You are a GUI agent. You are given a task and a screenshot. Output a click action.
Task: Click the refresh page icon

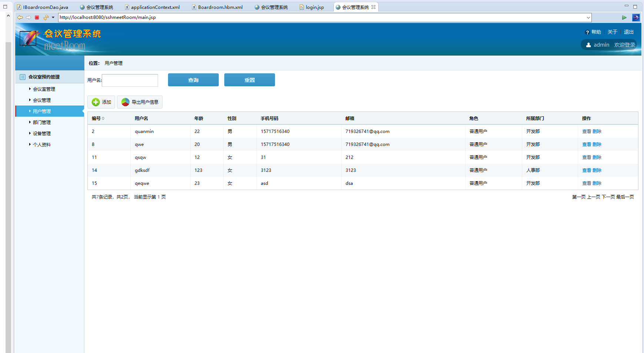pyautogui.click(x=46, y=17)
